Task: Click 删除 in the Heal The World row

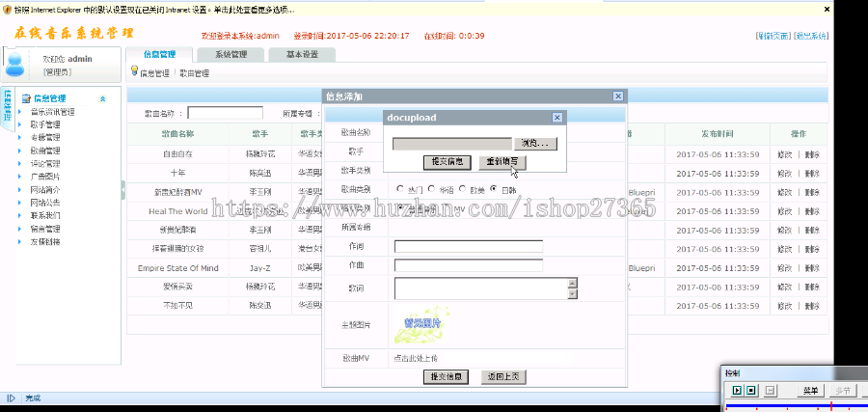Action: click(812, 211)
